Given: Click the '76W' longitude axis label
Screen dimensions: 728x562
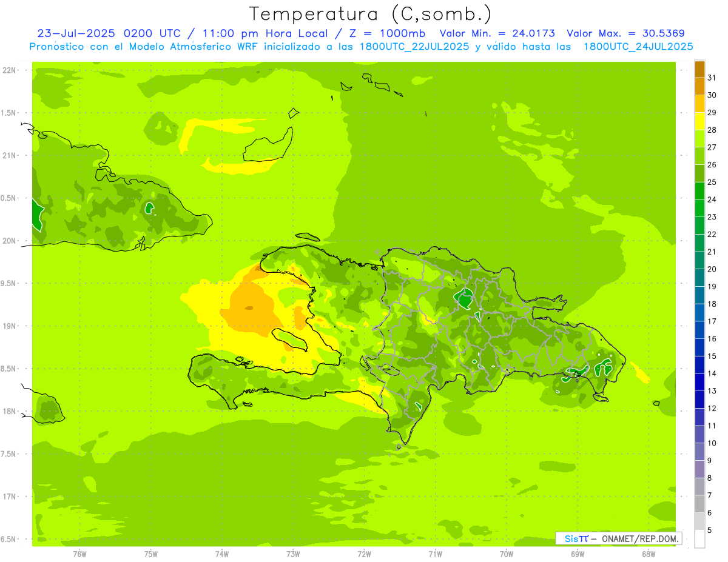Looking at the screenshot, I should [79, 554].
